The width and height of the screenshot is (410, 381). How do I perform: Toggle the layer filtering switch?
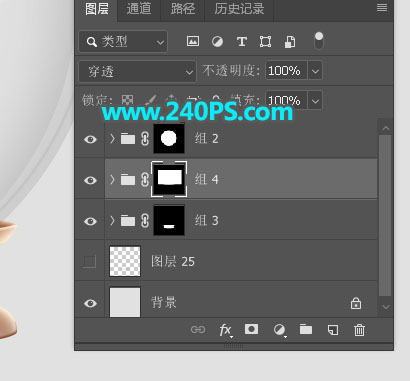point(319,41)
